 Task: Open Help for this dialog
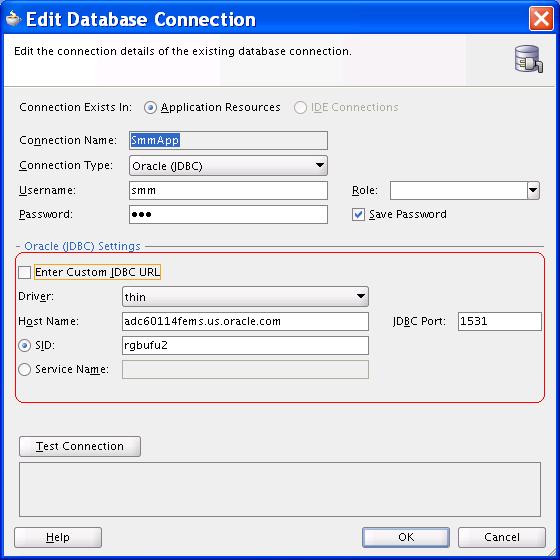[58, 537]
